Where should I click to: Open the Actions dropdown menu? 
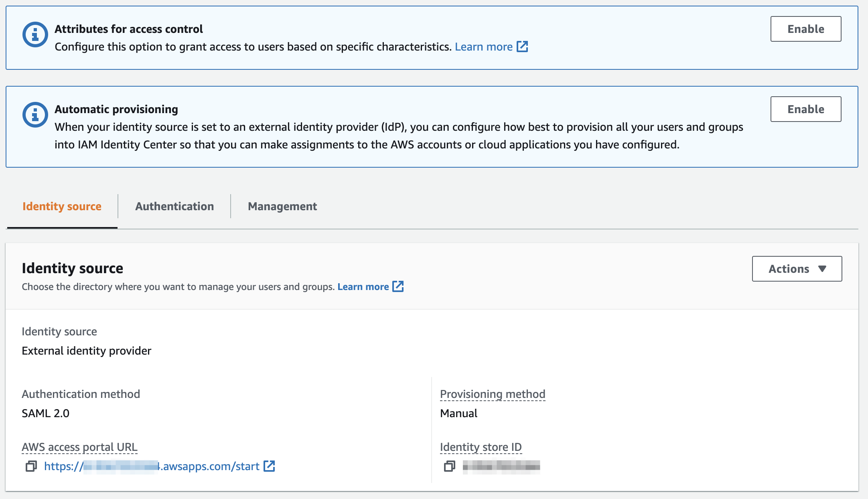(797, 269)
